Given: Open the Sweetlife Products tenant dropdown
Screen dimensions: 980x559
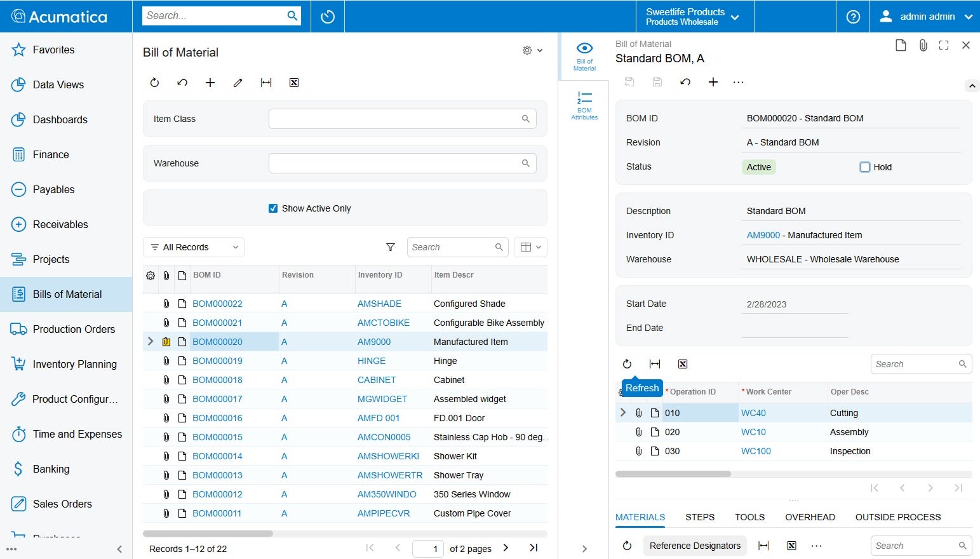Looking at the screenshot, I should coord(694,16).
